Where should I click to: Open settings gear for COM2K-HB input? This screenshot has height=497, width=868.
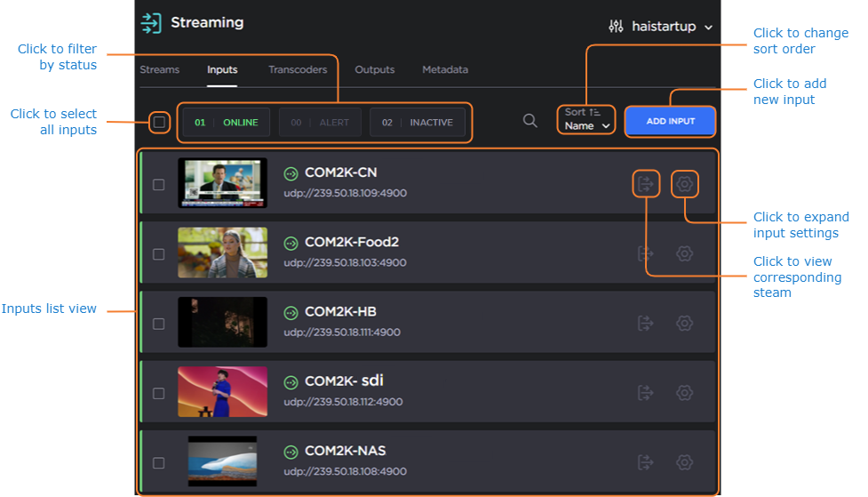684,323
